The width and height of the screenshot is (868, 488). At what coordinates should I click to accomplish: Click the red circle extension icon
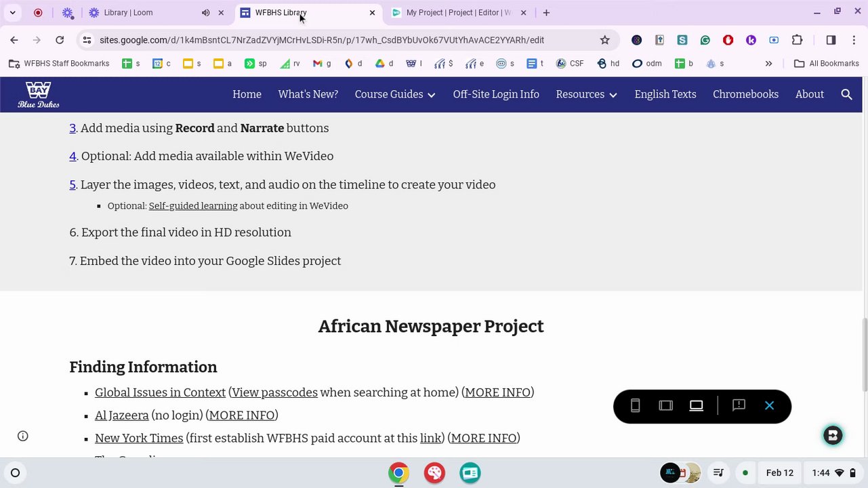(x=728, y=40)
